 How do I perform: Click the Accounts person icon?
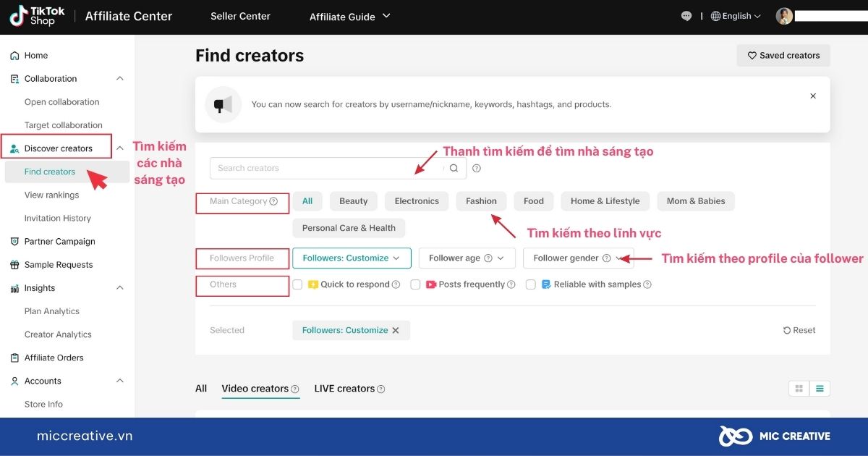coord(14,381)
